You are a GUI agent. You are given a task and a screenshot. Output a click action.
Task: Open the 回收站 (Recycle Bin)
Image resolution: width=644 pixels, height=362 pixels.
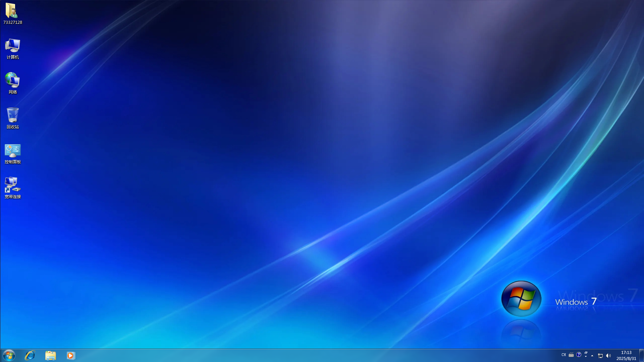(12, 117)
